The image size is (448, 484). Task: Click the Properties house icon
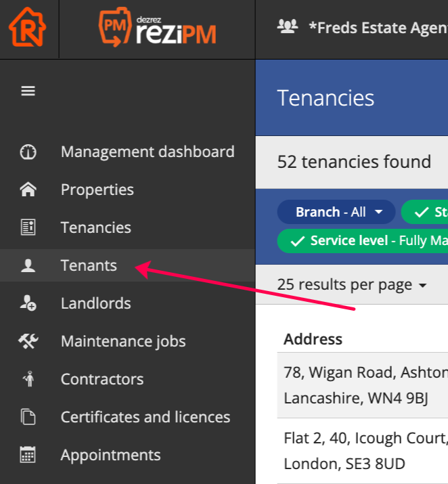click(28, 190)
